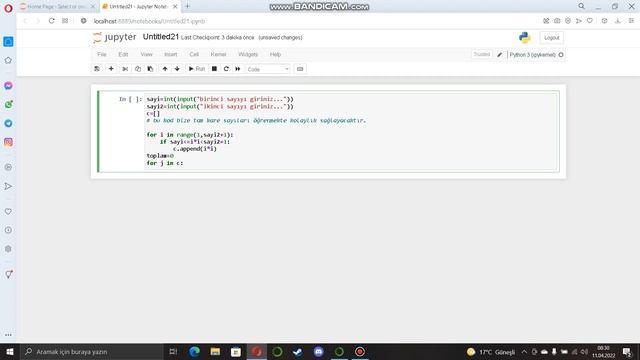Run the current cell
Image resolution: width=640 pixels, height=360 pixels.
point(197,69)
